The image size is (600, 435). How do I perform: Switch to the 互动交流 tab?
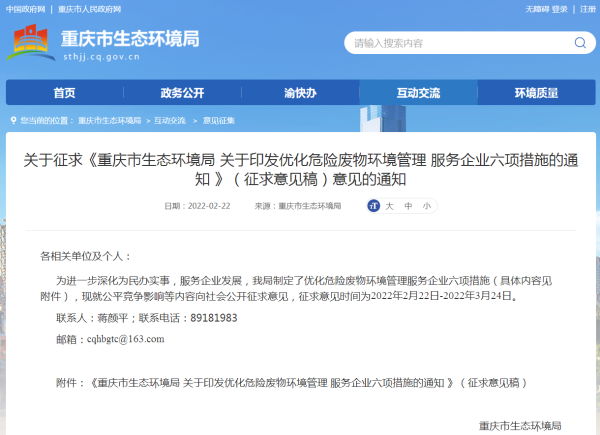click(418, 93)
